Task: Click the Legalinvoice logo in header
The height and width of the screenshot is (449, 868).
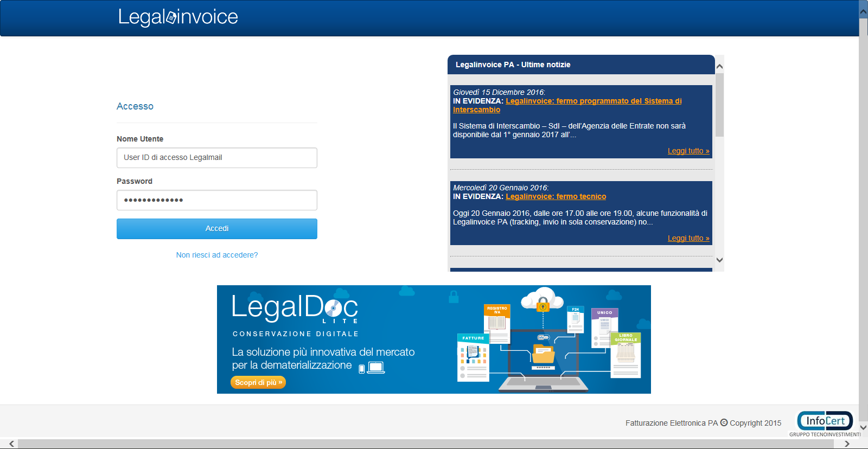Action: coord(178,17)
